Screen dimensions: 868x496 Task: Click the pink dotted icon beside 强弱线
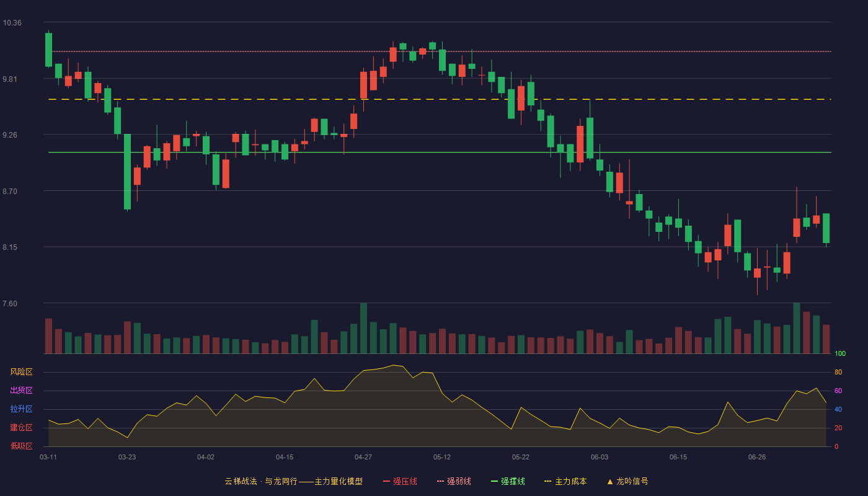[440, 481]
